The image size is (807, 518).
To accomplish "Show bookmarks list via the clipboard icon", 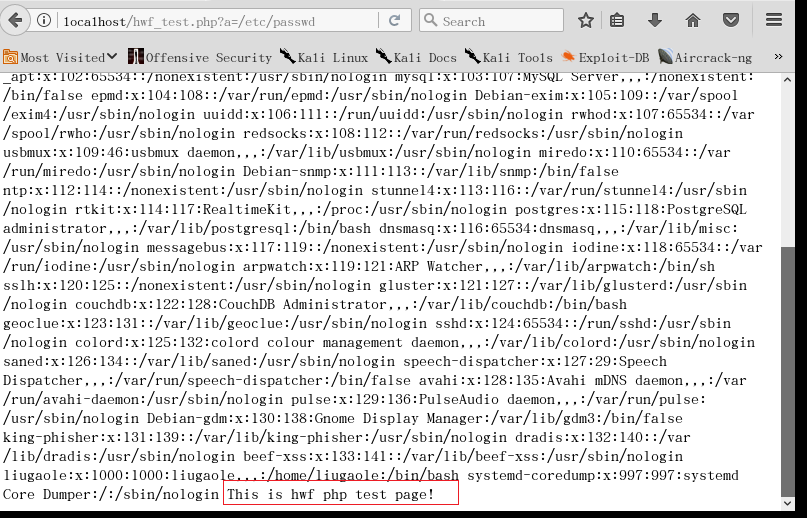I will [x=617, y=21].
